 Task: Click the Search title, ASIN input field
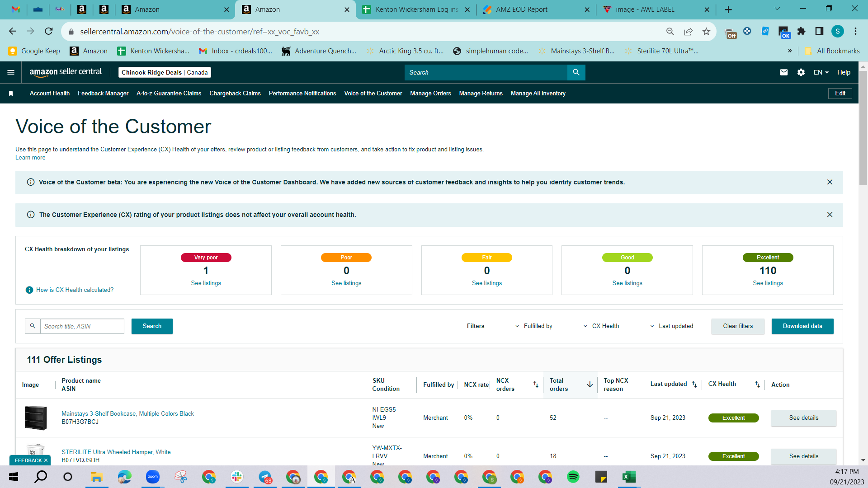point(82,326)
